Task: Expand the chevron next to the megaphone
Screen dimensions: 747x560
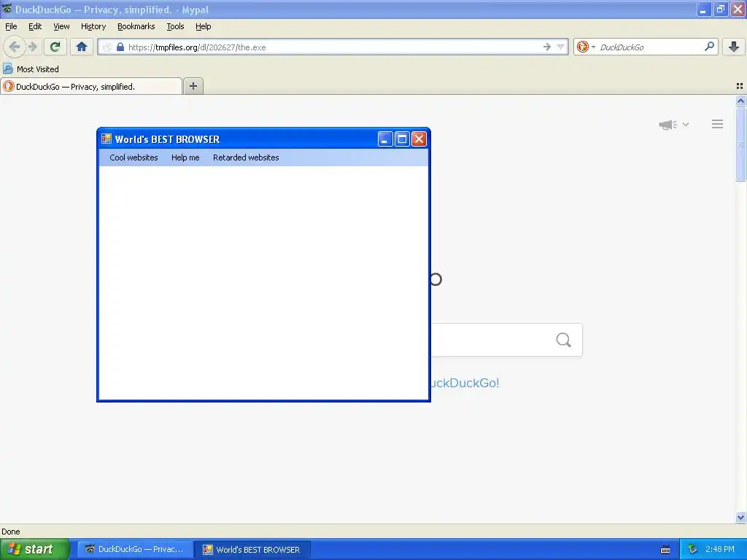Action: (x=686, y=124)
